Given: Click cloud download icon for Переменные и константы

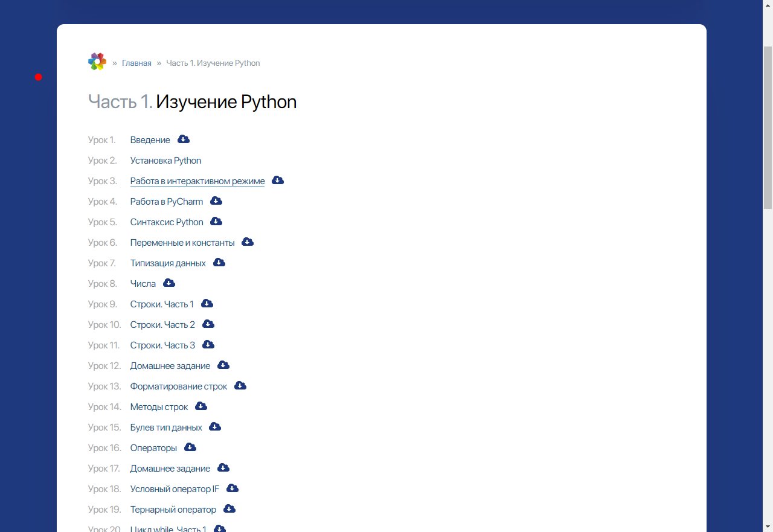Looking at the screenshot, I should coord(248,242).
